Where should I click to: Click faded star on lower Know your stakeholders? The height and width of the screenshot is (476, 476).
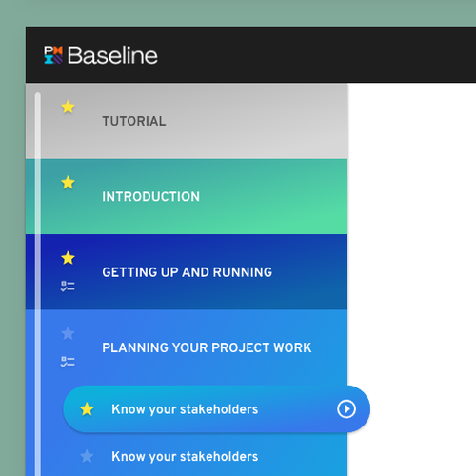coord(87,456)
